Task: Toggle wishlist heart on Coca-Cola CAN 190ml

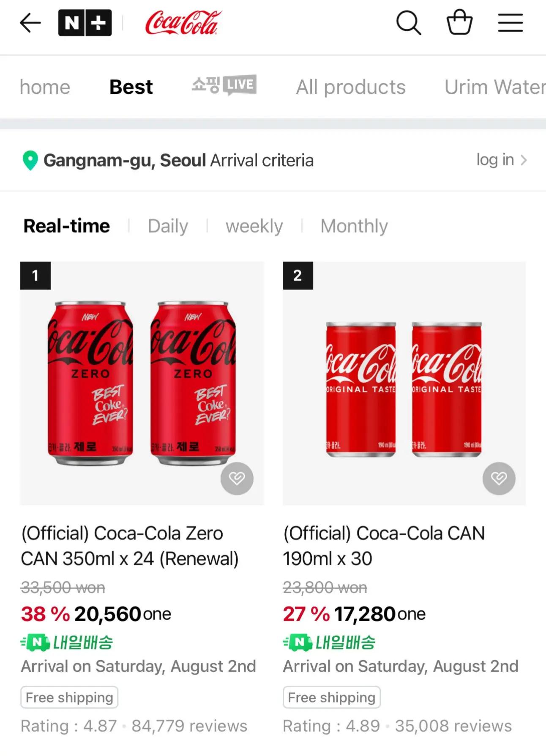Action: click(499, 479)
